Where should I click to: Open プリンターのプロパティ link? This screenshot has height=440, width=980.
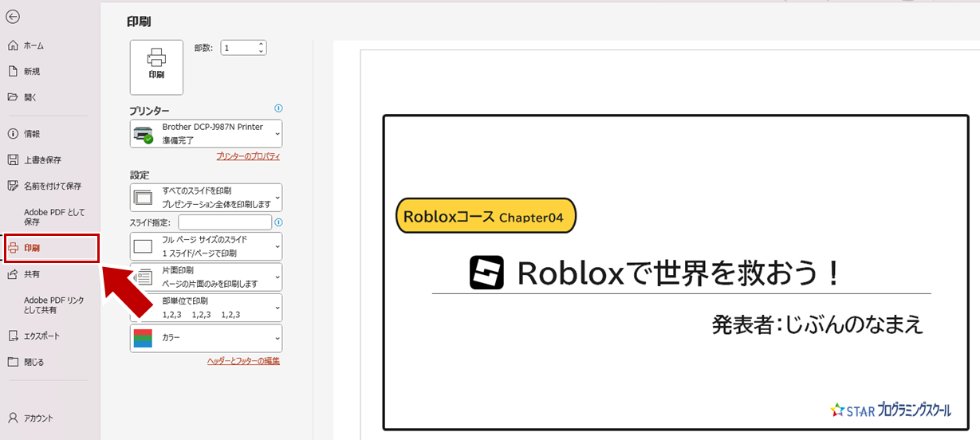248,156
